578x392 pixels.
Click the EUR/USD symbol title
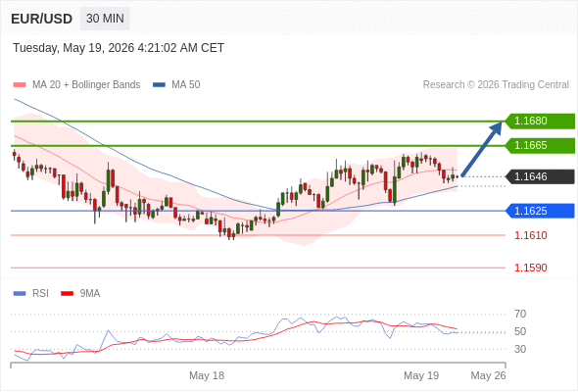[42, 19]
